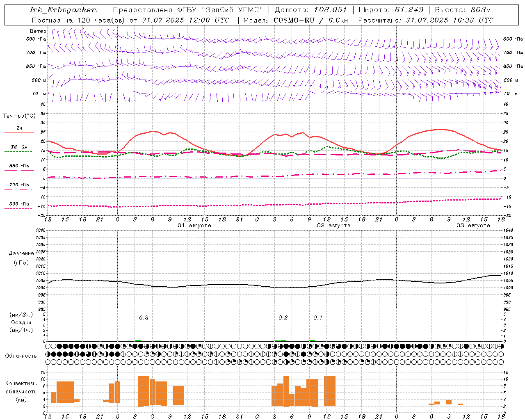This screenshot has width=525, height=420.
Task: Select the computed time 31.07.2025 16:38 UTC
Action: tap(450, 20)
